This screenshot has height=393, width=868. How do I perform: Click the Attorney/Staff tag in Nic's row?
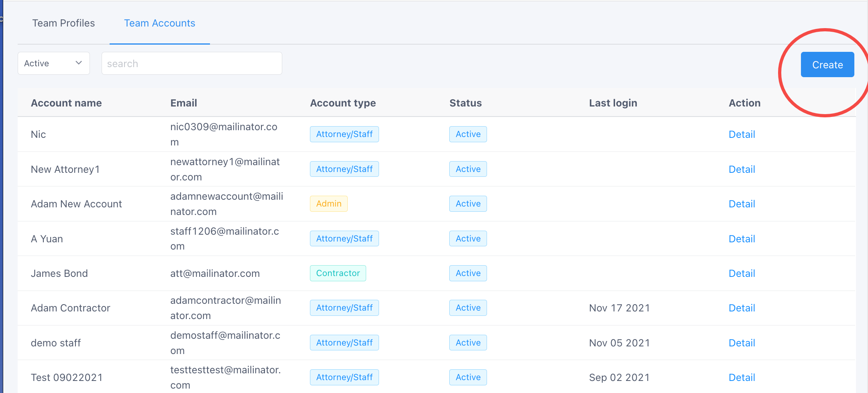point(344,134)
